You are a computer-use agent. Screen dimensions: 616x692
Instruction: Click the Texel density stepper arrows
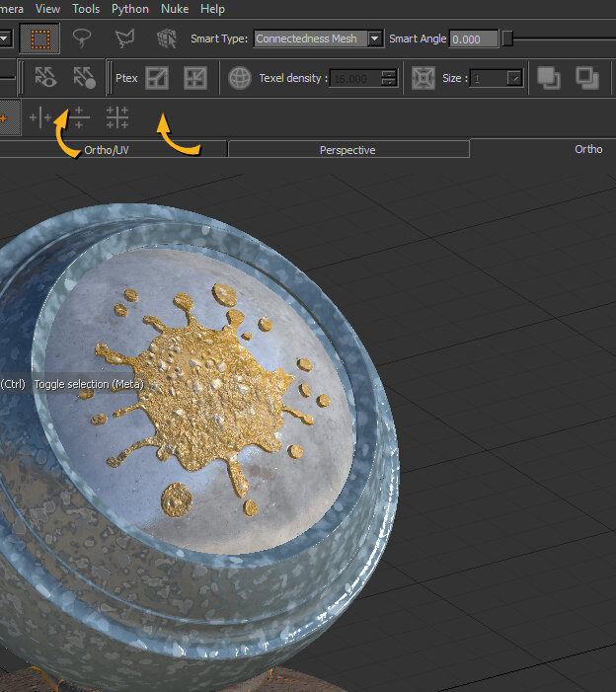point(389,78)
